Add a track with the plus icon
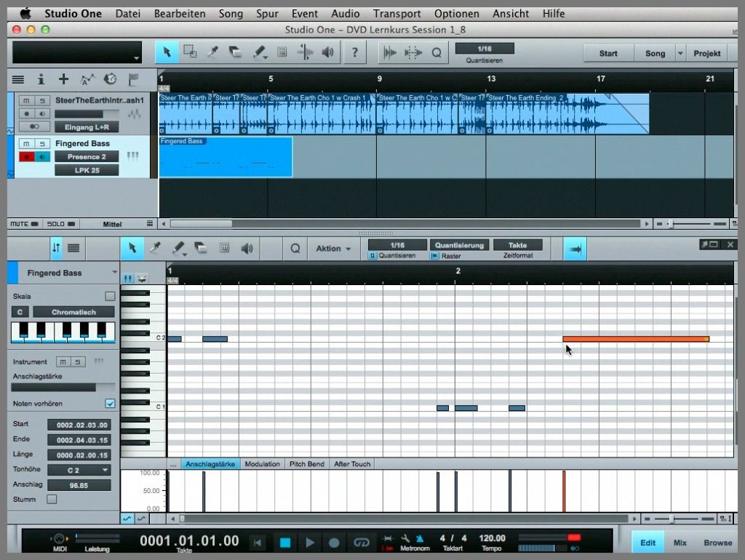The width and height of the screenshot is (745, 560). point(64,79)
